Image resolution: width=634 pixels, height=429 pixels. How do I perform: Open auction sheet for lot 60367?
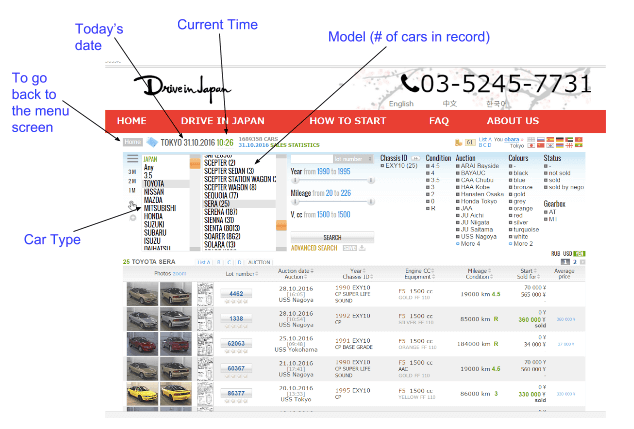pyautogui.click(x=205, y=369)
